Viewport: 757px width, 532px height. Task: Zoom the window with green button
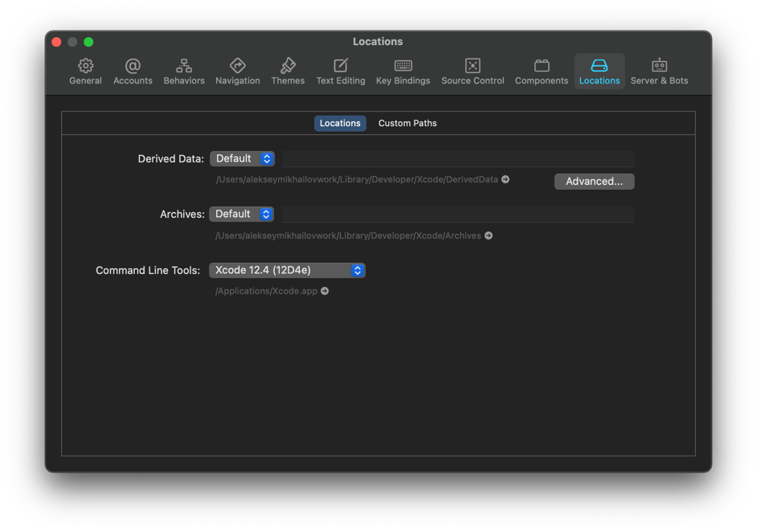(88, 42)
